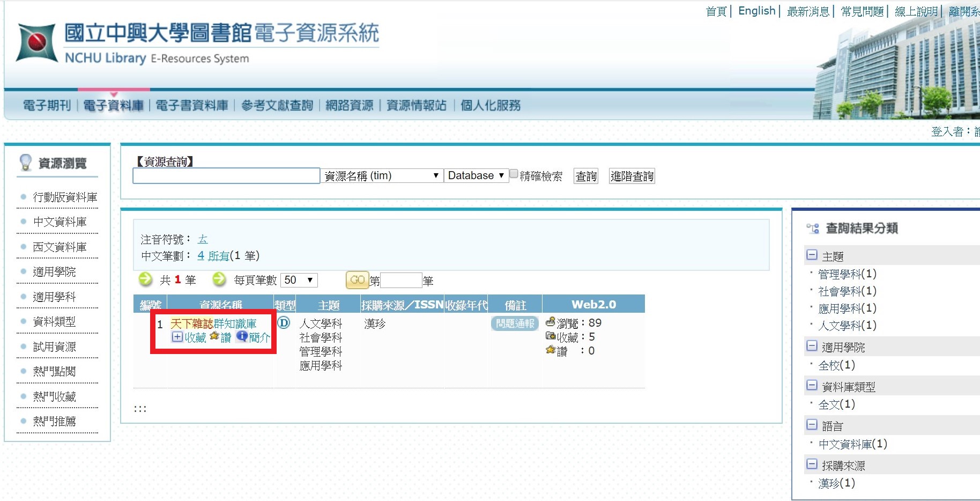Viewport: 980px width, 501px height.
Task: Open the 電子資料庫 menu tab
Action: point(113,105)
